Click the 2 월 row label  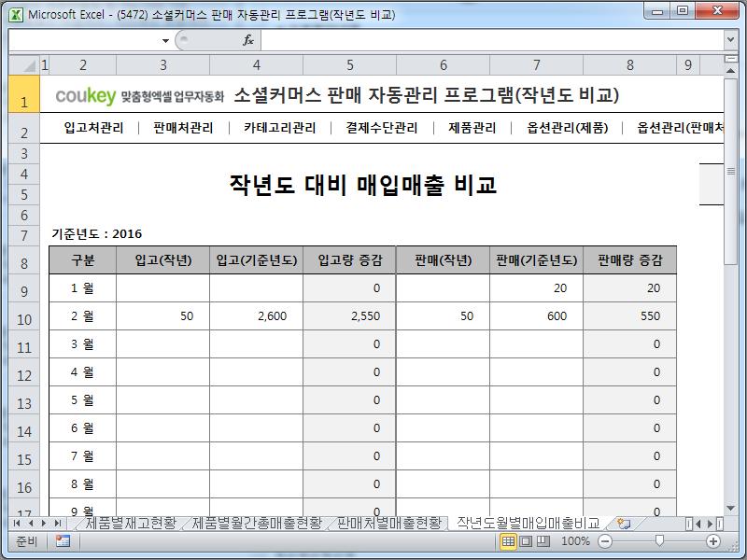83,316
